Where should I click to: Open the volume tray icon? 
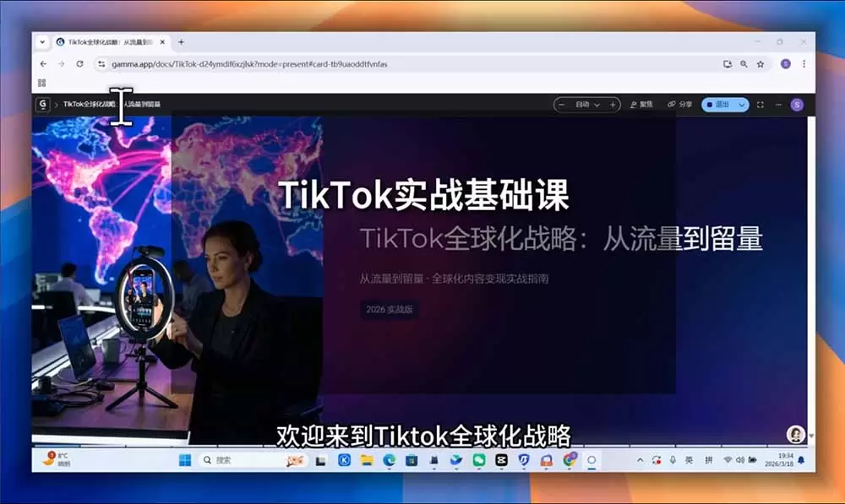coord(740,460)
